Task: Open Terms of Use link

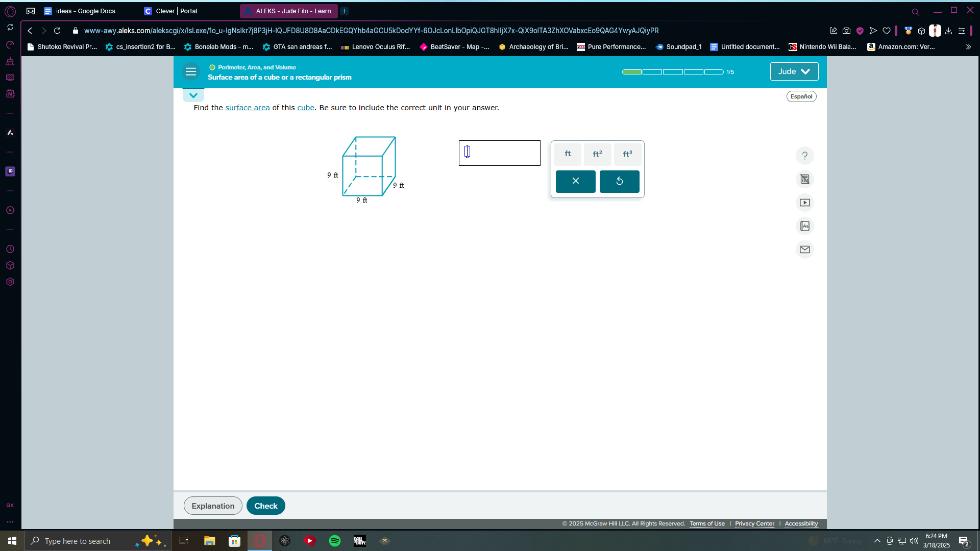Action: tap(707, 524)
